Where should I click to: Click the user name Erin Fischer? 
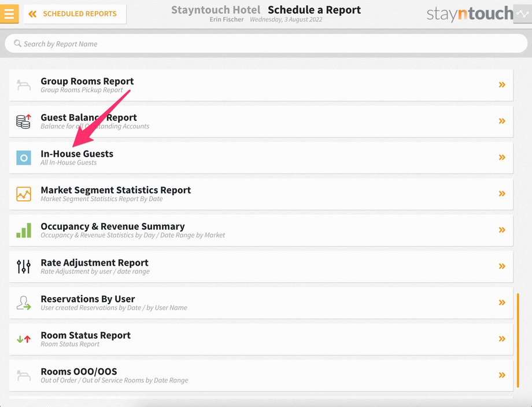click(x=227, y=19)
